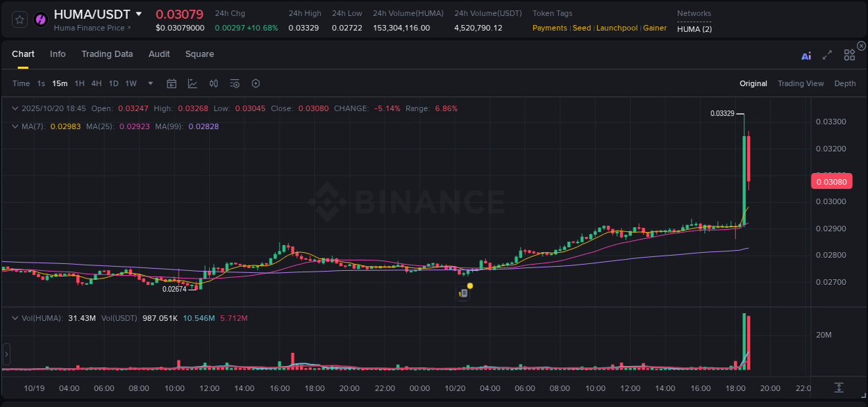Expand the extra time intervals dropdown arrow
Screen dimensions: 868x407
tap(150, 83)
